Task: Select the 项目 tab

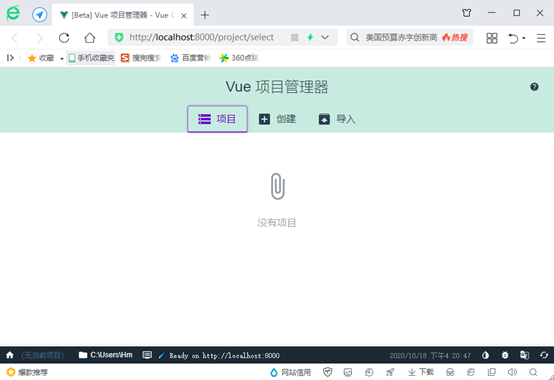Action: (x=217, y=119)
